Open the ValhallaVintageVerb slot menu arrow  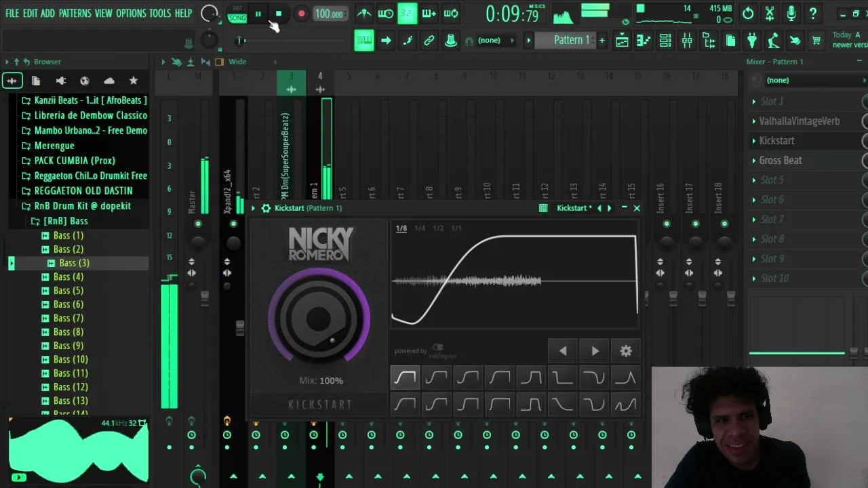[x=753, y=121]
